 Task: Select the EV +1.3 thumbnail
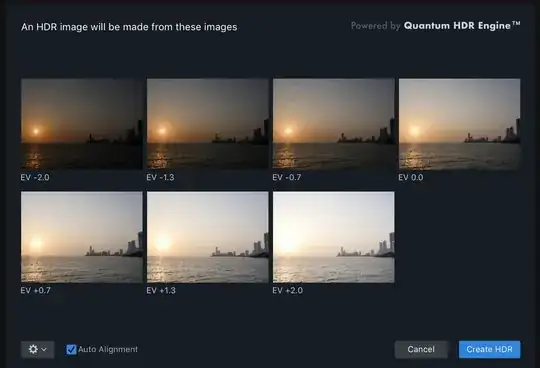click(x=208, y=237)
